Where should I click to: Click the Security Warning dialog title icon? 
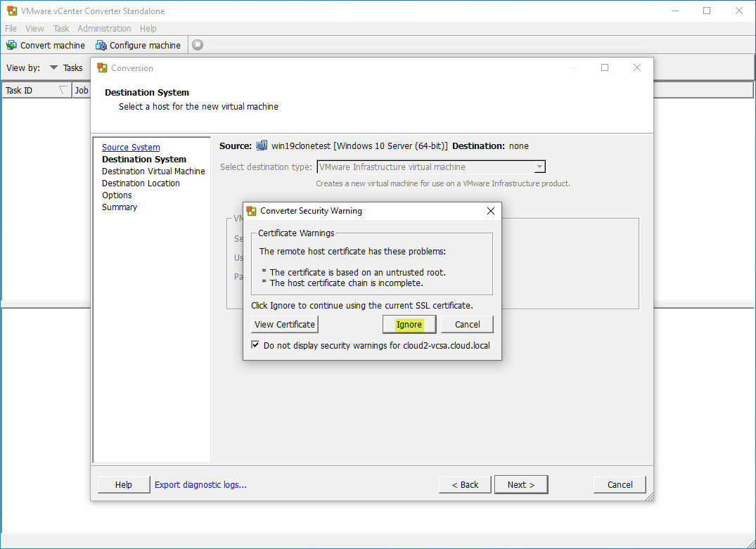[x=251, y=211]
